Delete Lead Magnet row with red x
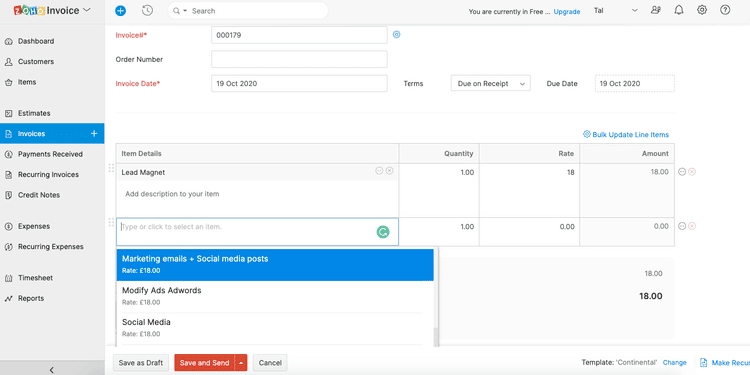Screen dimensions: 750x375 (x=692, y=172)
